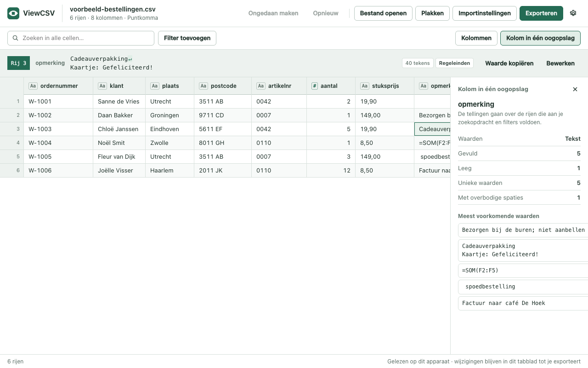The height and width of the screenshot is (368, 588).
Task: Select cell W-1002
Action: [58, 115]
